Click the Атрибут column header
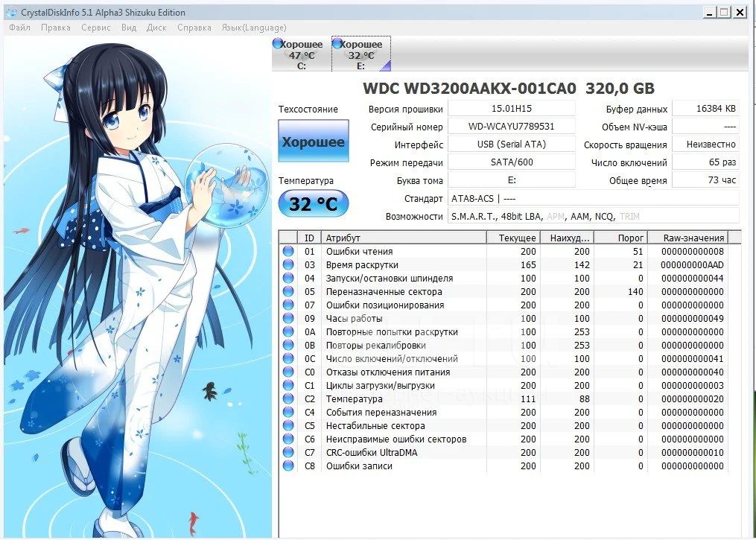Viewport: 756px width, 540px height. pos(404,238)
